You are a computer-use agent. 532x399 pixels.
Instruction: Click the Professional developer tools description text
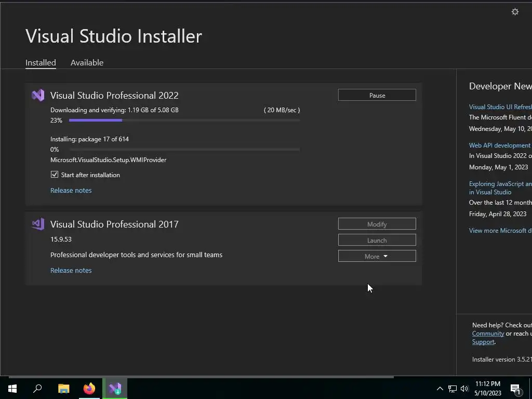(x=137, y=255)
